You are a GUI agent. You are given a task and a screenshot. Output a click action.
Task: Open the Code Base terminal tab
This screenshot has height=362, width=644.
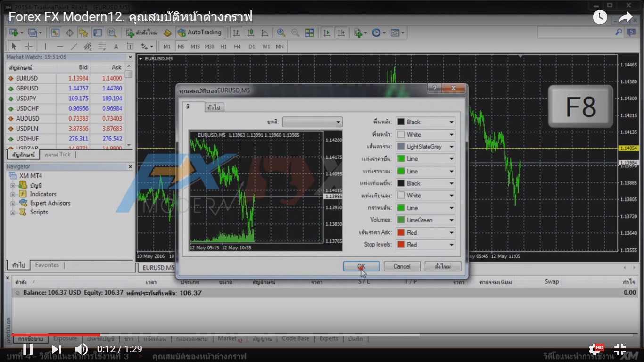tap(296, 338)
